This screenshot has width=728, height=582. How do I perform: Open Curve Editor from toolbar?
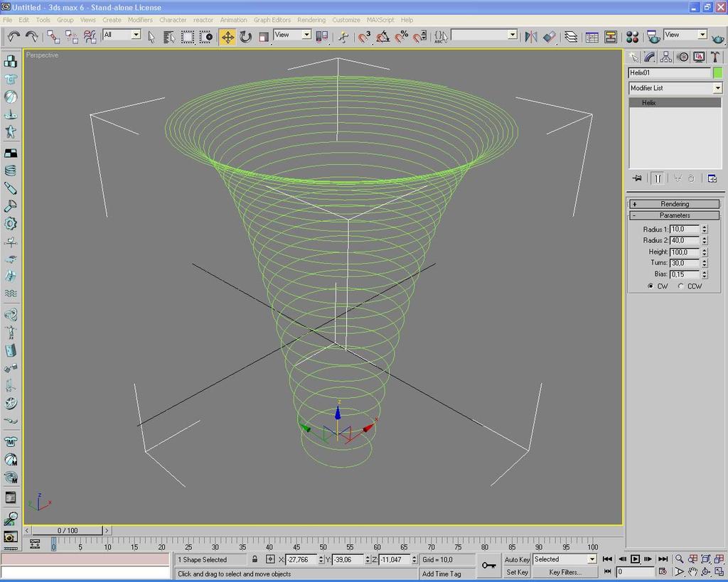click(x=592, y=37)
